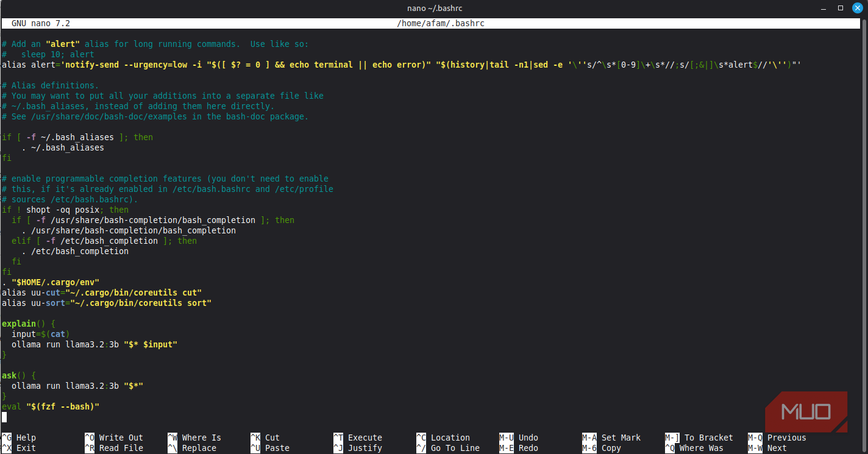Click the ^X Exit shortcut
Image resolution: width=868 pixels, height=454 pixels.
[x=19, y=448]
